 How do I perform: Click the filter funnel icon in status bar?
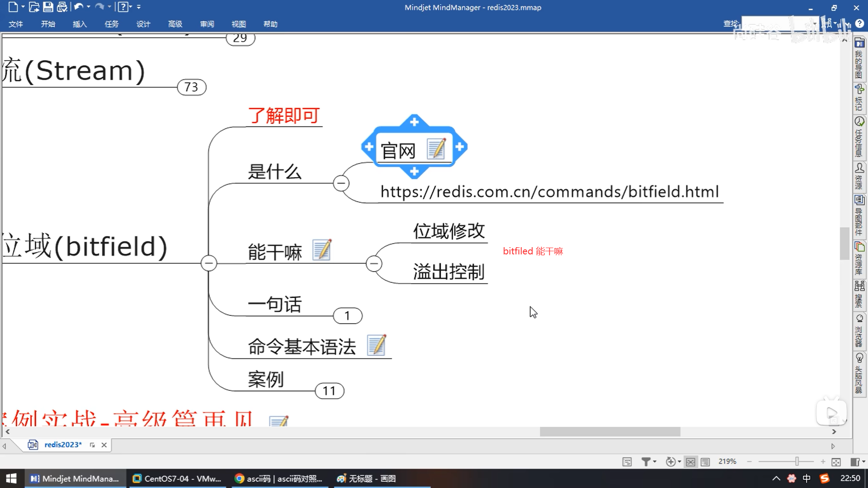(x=646, y=461)
